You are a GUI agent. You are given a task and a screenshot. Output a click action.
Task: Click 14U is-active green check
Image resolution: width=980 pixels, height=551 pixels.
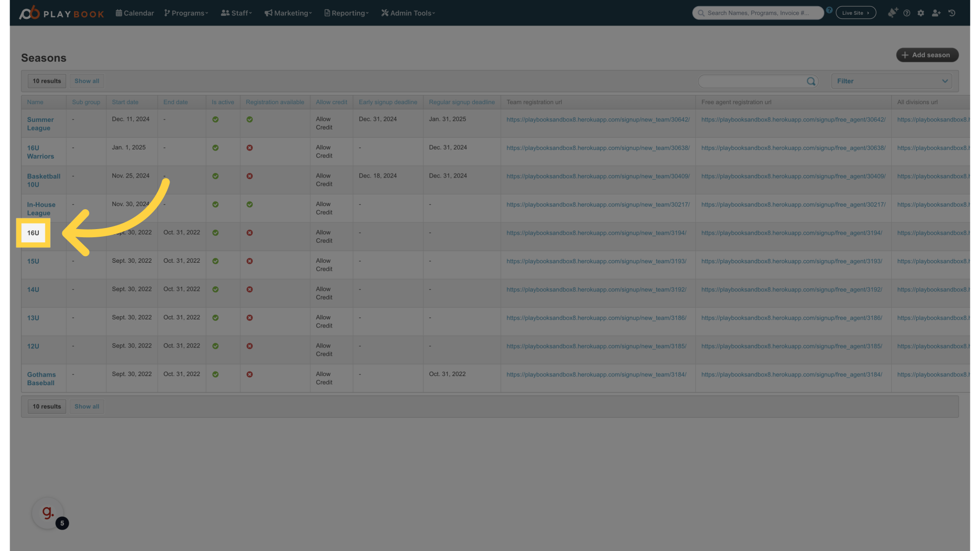[215, 289]
